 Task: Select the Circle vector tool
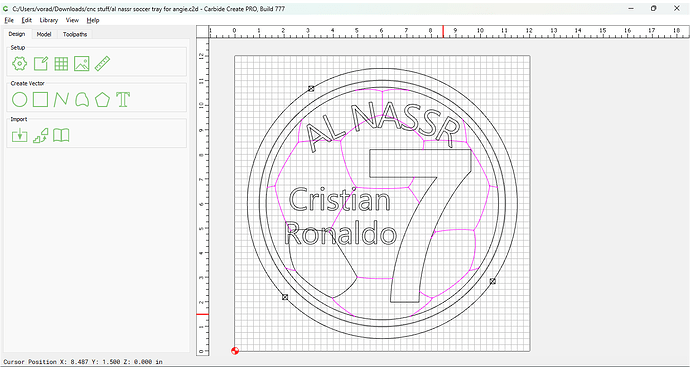pyautogui.click(x=19, y=100)
